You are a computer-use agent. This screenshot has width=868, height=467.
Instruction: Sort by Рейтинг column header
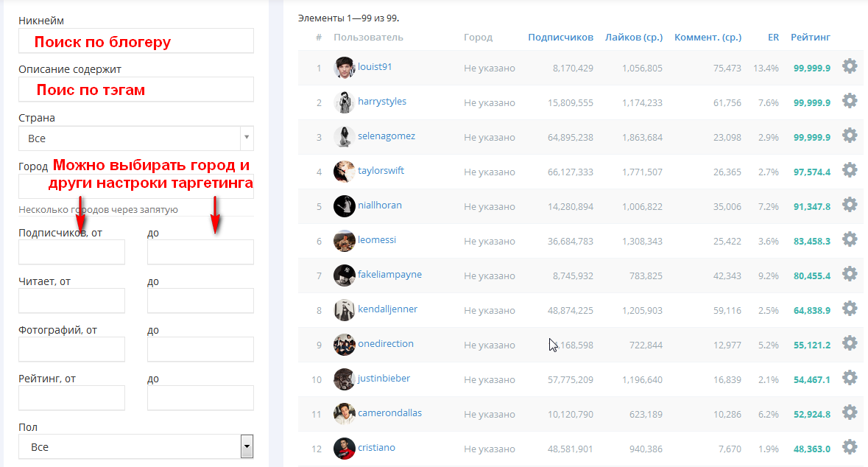(810, 37)
